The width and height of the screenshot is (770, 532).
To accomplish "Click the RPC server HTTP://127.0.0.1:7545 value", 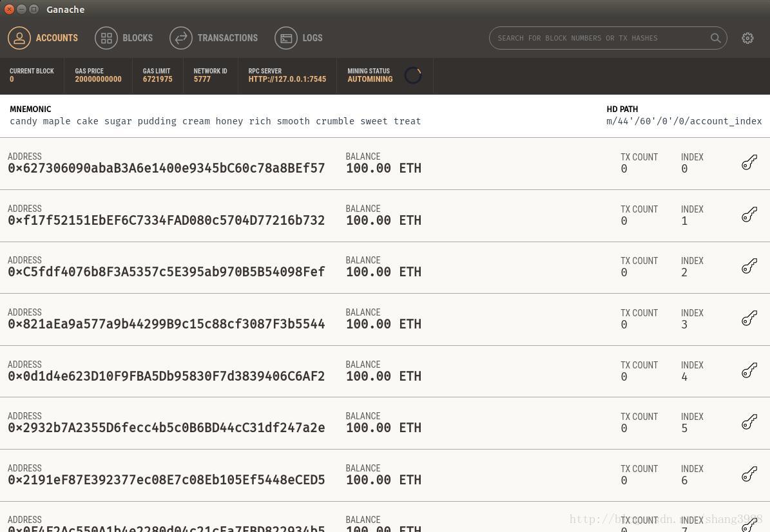I will 287,79.
